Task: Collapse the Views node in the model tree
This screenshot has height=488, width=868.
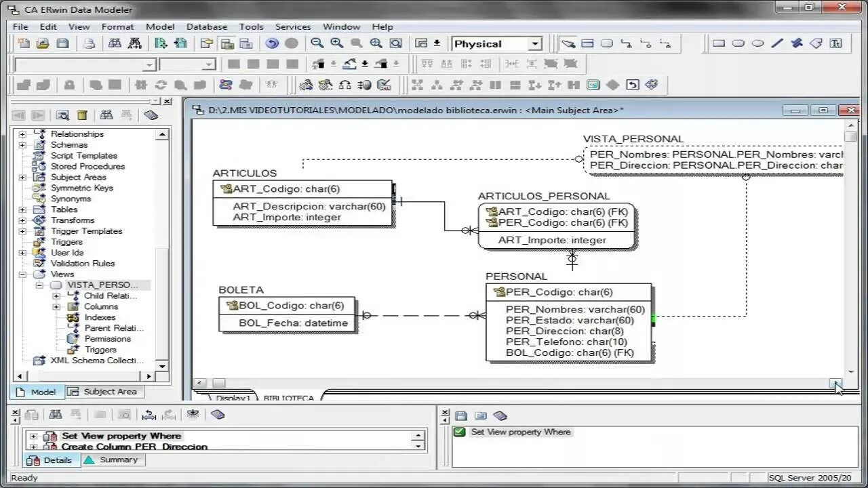Action: click(x=23, y=274)
